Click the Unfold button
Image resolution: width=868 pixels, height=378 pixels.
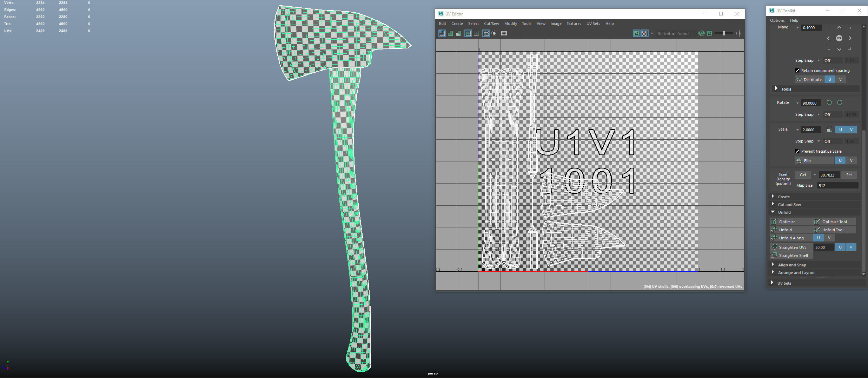(x=791, y=230)
